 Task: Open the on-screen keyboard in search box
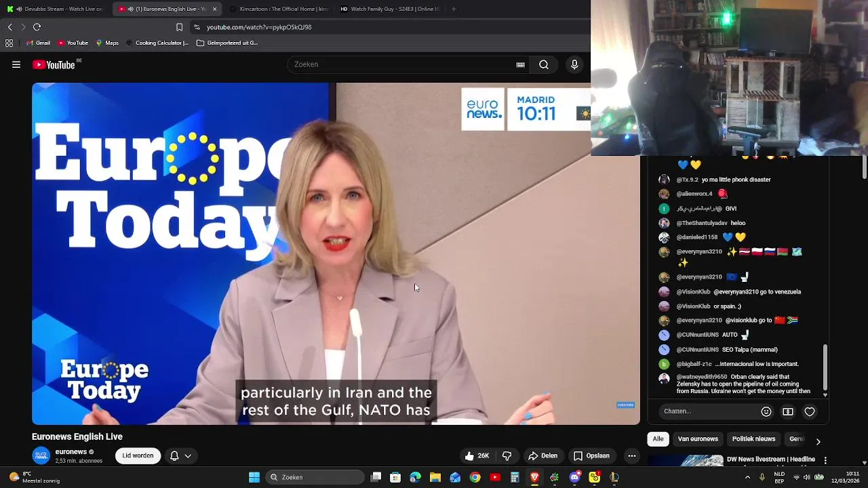click(x=520, y=64)
